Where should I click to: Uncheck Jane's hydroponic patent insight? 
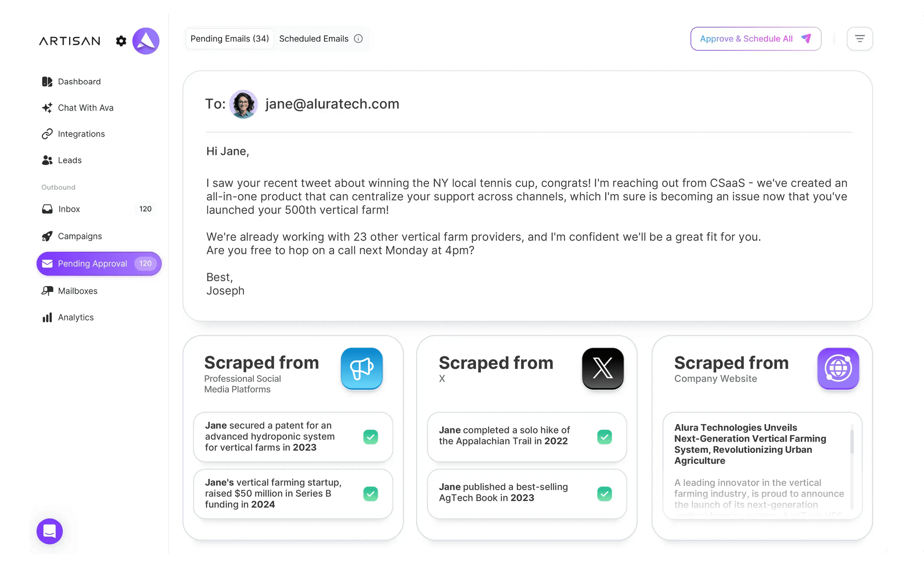(370, 436)
